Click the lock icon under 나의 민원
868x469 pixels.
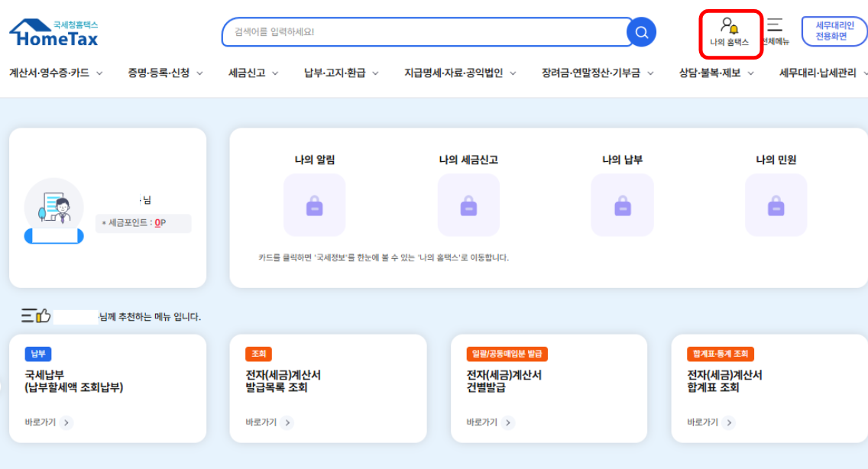pos(776,205)
